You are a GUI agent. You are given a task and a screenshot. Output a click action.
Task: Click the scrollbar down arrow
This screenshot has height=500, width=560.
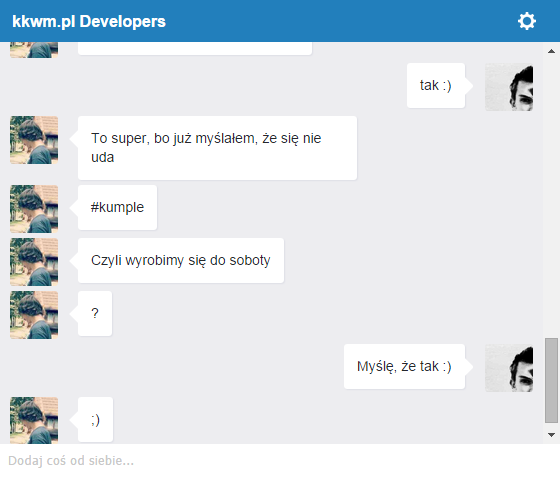pos(551,435)
